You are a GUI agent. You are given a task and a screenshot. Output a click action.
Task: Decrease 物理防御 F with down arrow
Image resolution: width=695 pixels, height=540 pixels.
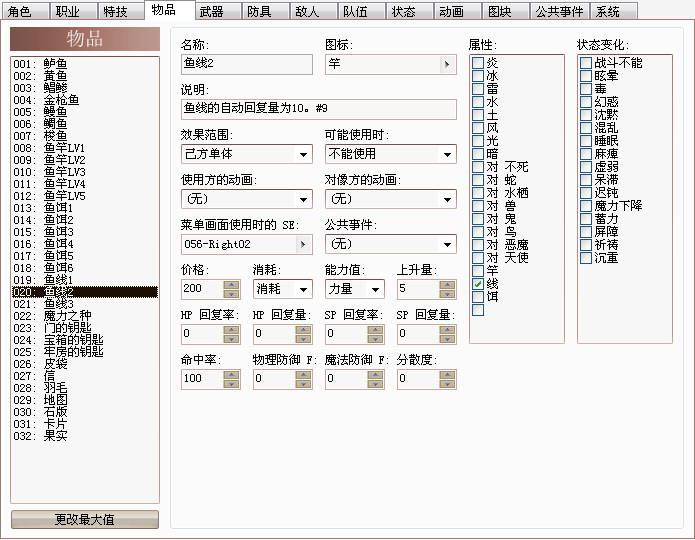pyautogui.click(x=303, y=384)
